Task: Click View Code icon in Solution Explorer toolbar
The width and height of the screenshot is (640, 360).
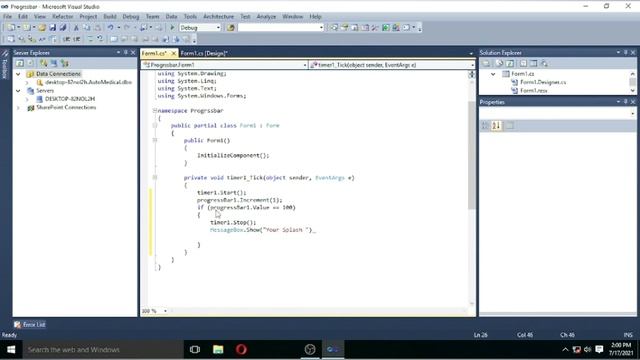Action: [523, 63]
